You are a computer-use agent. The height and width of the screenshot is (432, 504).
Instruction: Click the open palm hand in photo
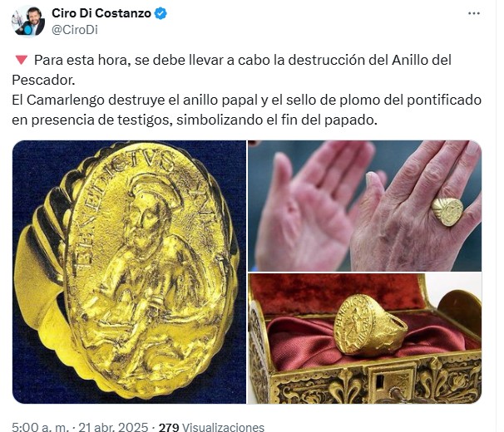(309, 205)
